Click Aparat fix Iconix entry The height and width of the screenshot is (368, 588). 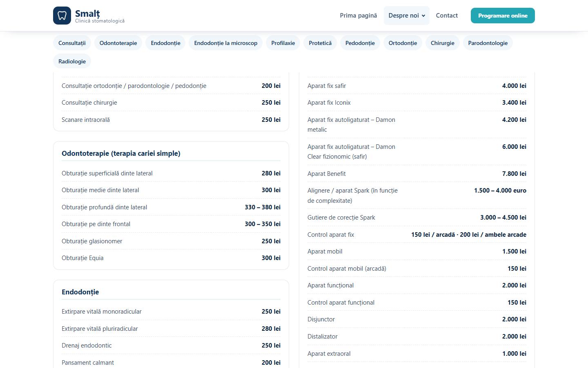(417, 103)
